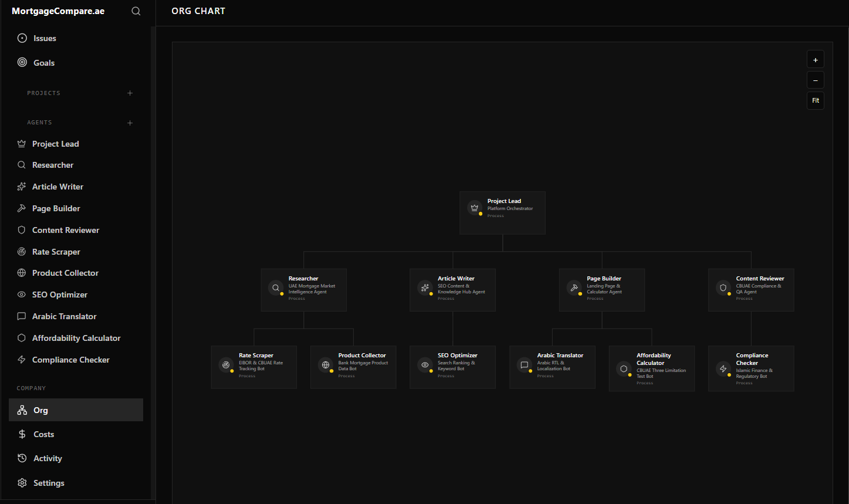Image resolution: width=849 pixels, height=504 pixels.
Task: Open the Researcher node card in chart
Action: pos(304,290)
